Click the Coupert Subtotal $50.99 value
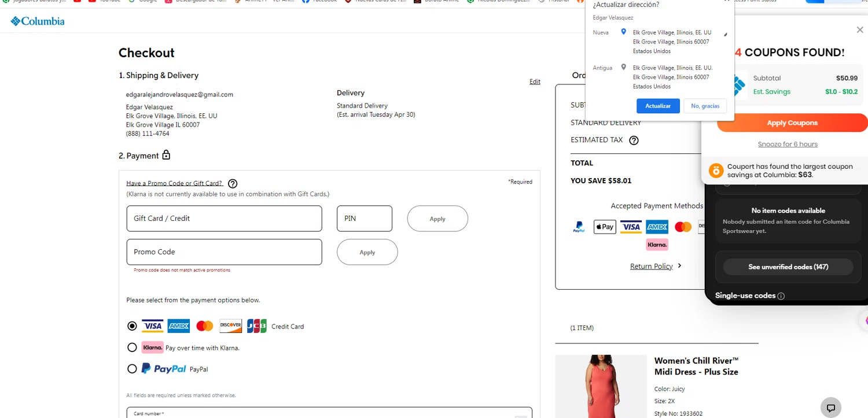 pyautogui.click(x=847, y=78)
